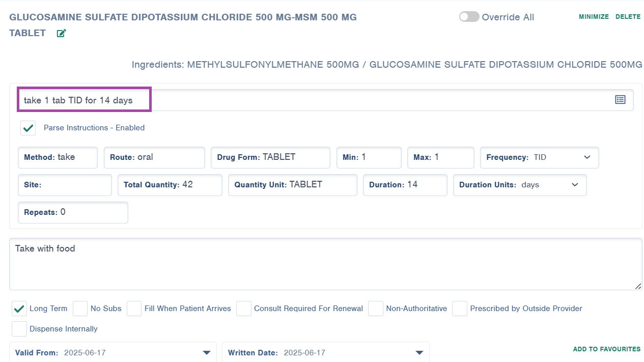Uncheck the Long Term checkbox
Viewport: 644px width, 362px height.
click(19, 309)
